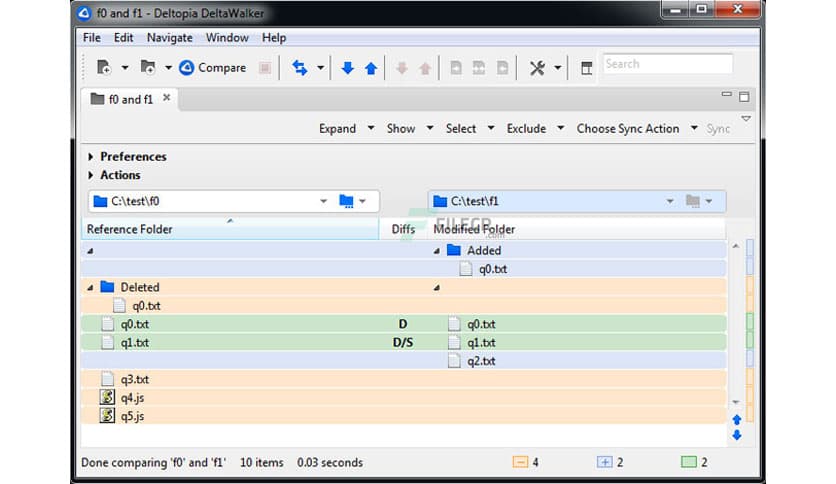Jump to next difference in overview ruler
The width and height of the screenshot is (836, 484).
(x=737, y=435)
